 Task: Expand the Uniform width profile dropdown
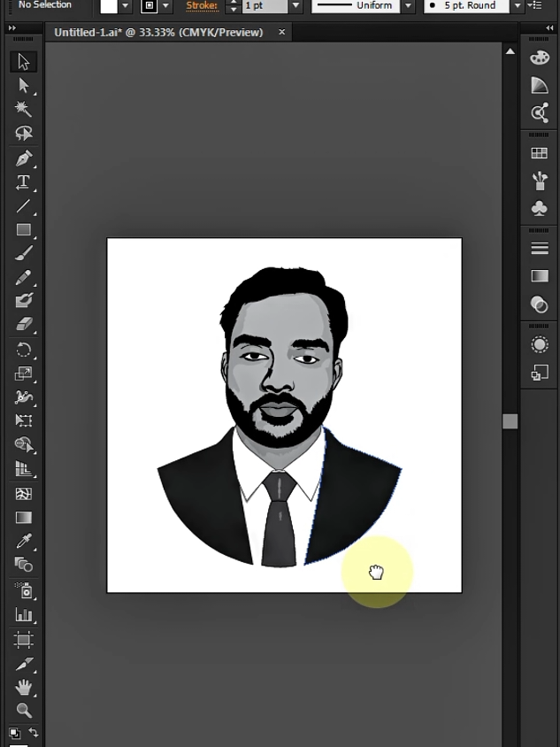[408, 5]
